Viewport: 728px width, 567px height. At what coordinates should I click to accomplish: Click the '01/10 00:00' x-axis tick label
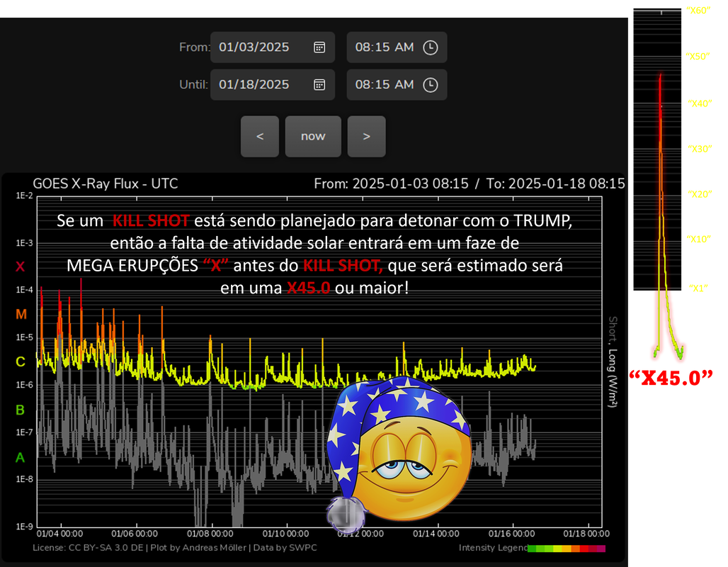[286, 534]
